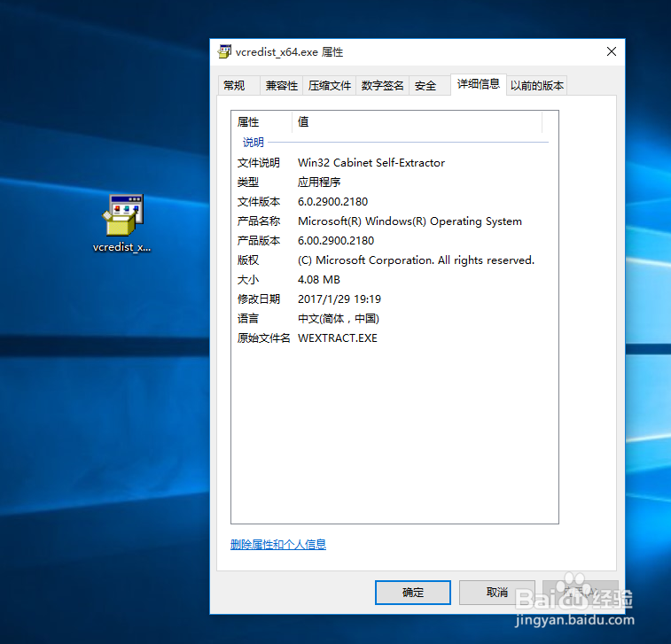Screen dimensions: 671x644
Task: Click the 值 column header
Action: (x=417, y=122)
